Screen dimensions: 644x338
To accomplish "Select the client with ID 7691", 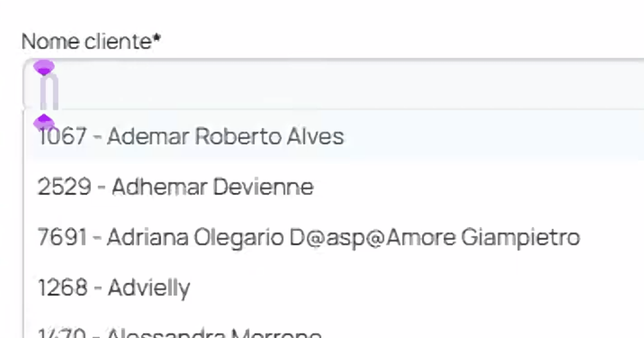I will pyautogui.click(x=308, y=237).
